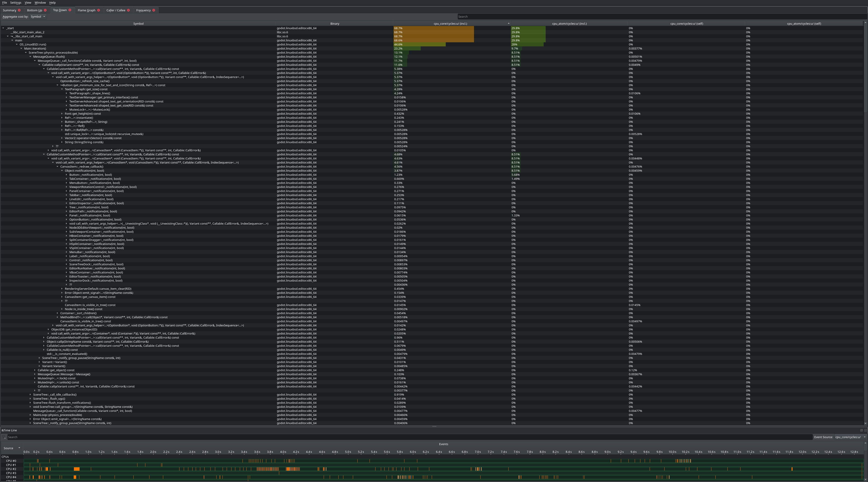Select the OptionButton::_refresh_size_cache() row
The width and height of the screenshot is (868, 482).
click(x=85, y=81)
